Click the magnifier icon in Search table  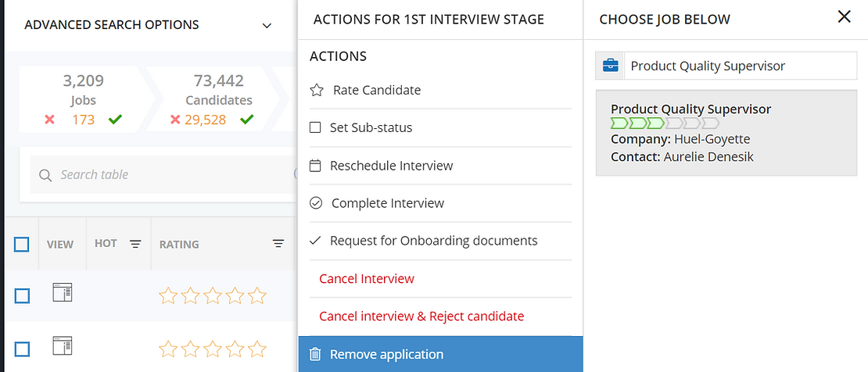[x=45, y=175]
